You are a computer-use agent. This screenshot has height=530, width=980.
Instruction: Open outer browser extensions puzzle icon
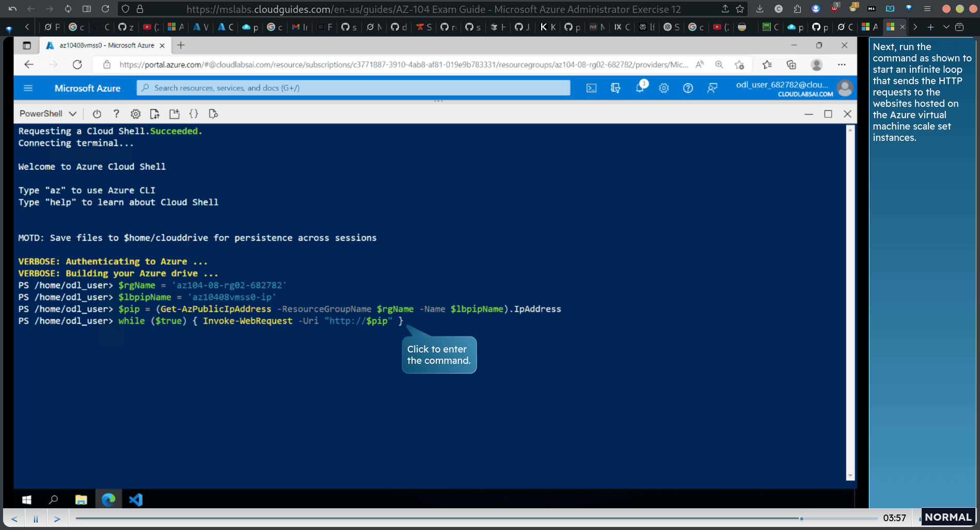click(797, 9)
